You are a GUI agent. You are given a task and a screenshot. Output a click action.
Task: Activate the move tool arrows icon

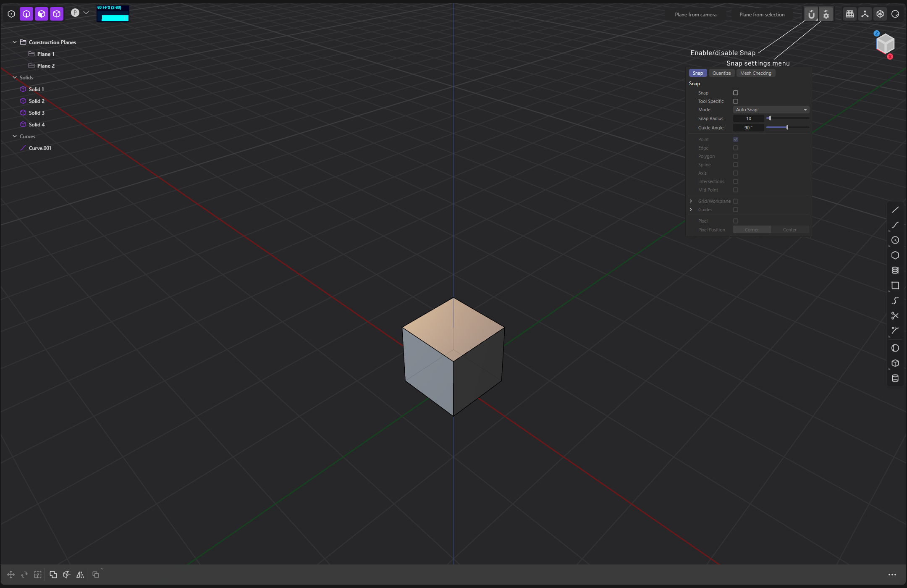pos(11,575)
